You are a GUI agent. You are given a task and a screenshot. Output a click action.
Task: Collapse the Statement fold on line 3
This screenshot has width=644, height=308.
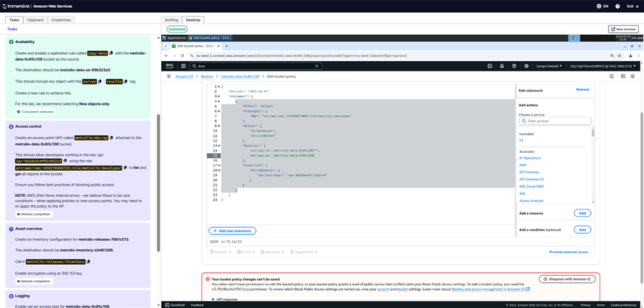[219, 97]
